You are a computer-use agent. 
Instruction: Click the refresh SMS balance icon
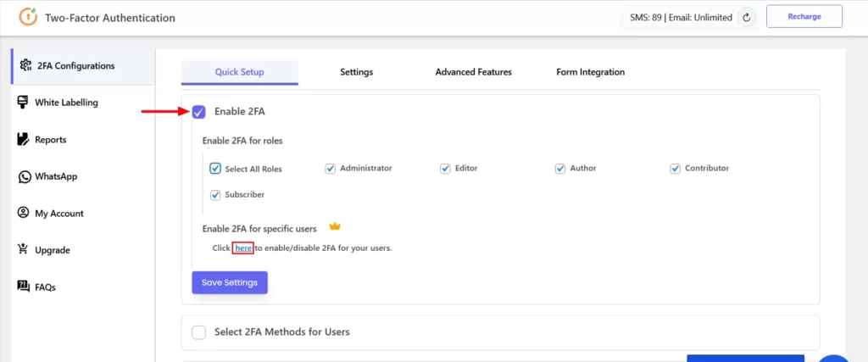tap(746, 17)
